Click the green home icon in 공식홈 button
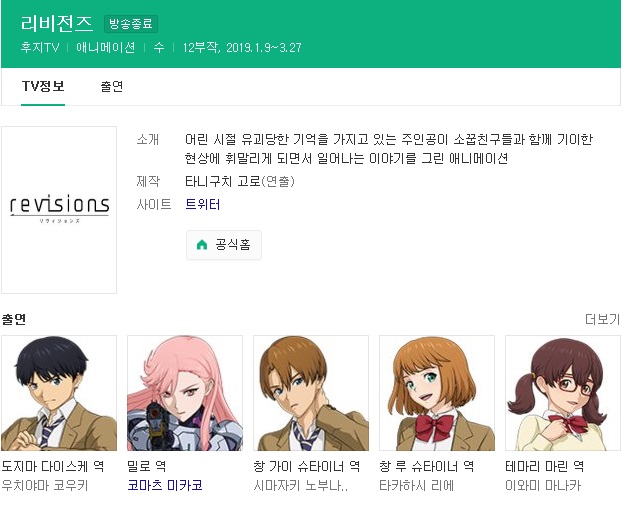The height and width of the screenshot is (510, 625). [x=202, y=244]
